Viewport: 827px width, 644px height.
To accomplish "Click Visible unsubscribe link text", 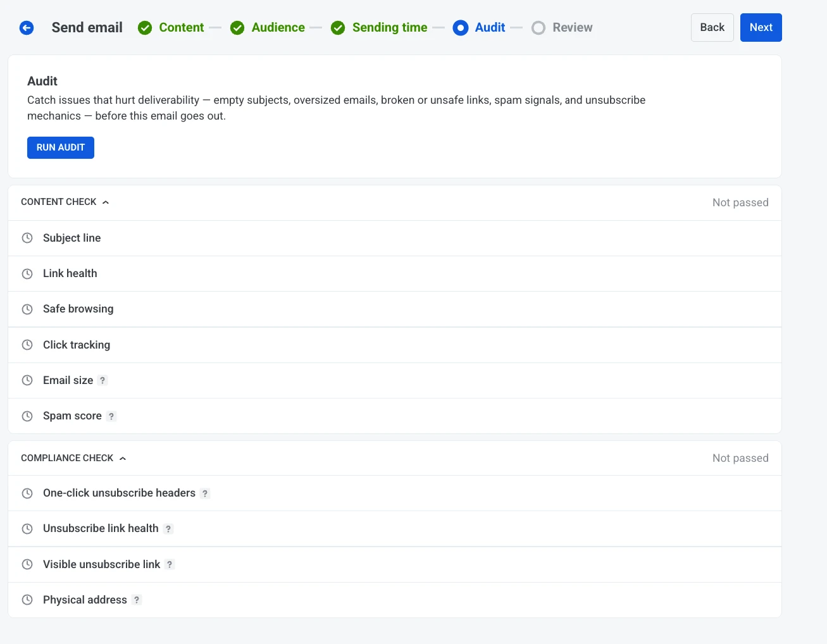I will 102,564.
